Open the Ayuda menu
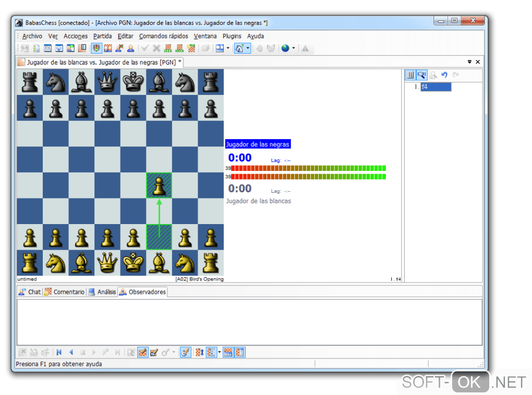Image resolution: width=532 pixels, height=395 pixels. click(x=256, y=36)
